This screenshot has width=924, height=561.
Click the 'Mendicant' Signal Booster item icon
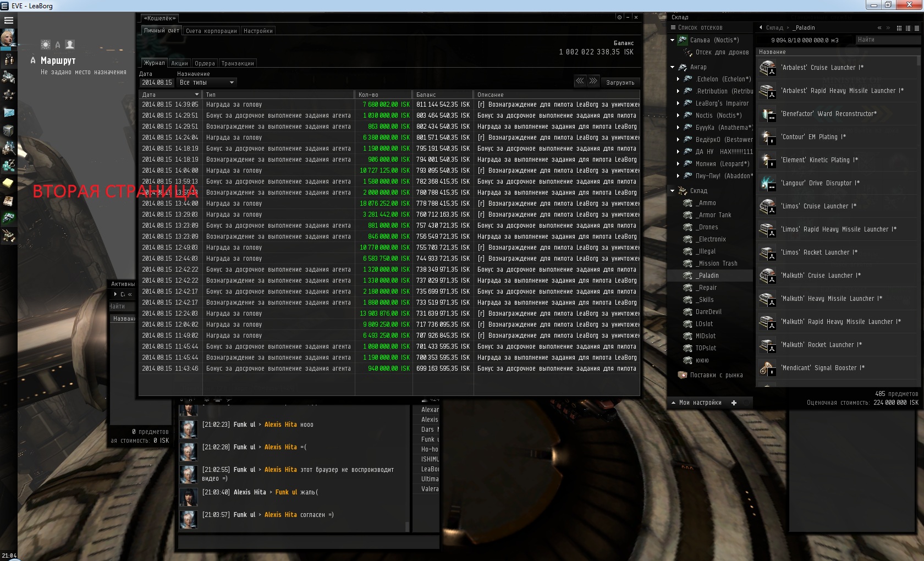767,368
